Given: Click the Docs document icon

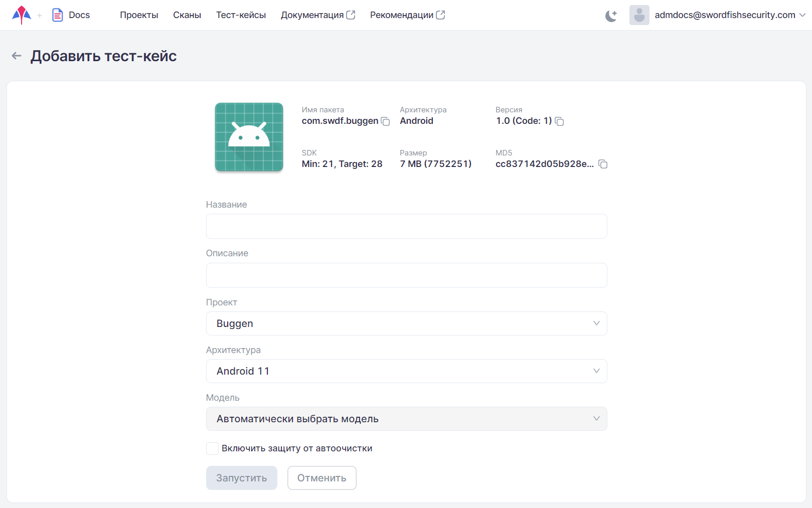Looking at the screenshot, I should (58, 15).
